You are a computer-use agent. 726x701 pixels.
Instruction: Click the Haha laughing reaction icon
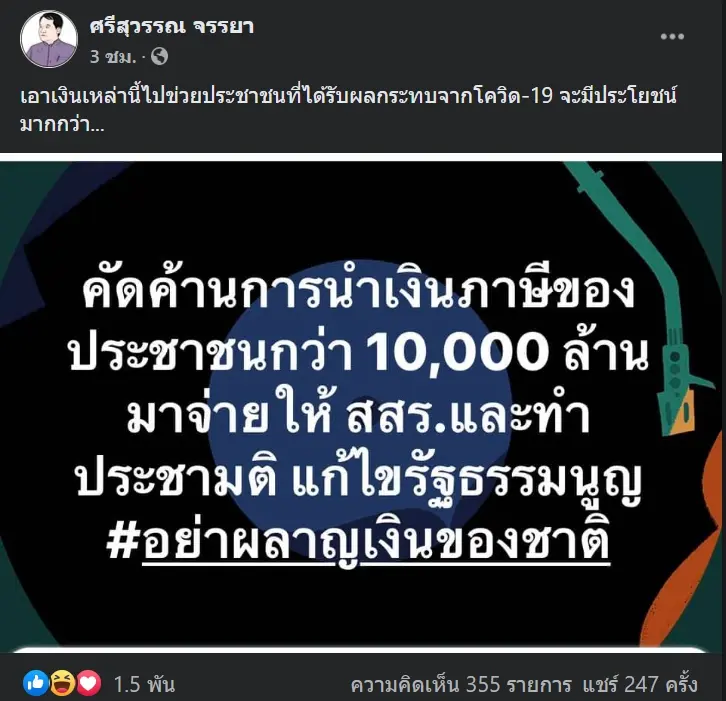coord(63,683)
